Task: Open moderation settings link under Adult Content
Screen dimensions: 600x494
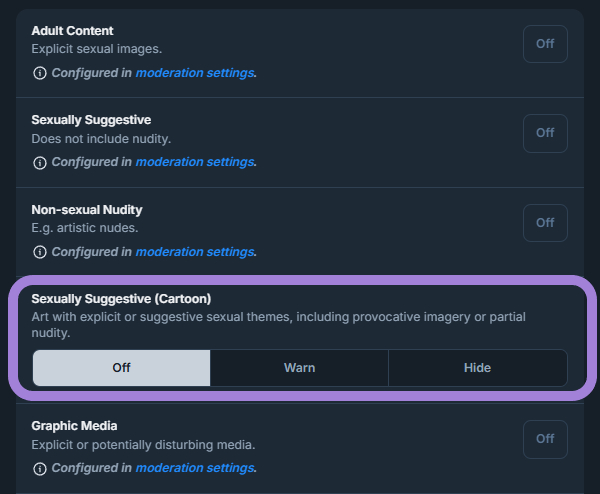Action: 194,73
